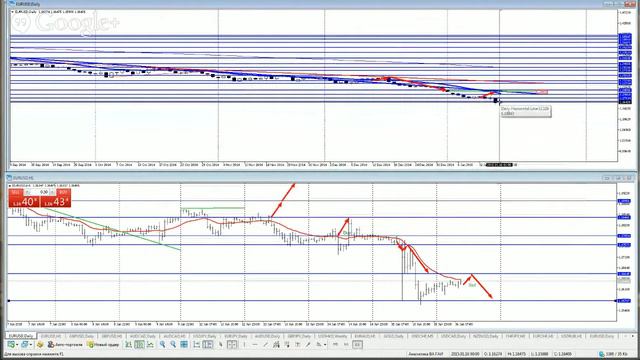Open the New Chart toolbar icon
640x360 pixels.
pyautogui.click(x=11, y=344)
